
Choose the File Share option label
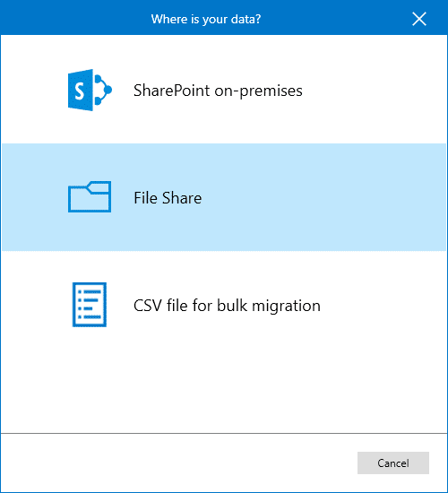pyautogui.click(x=168, y=198)
